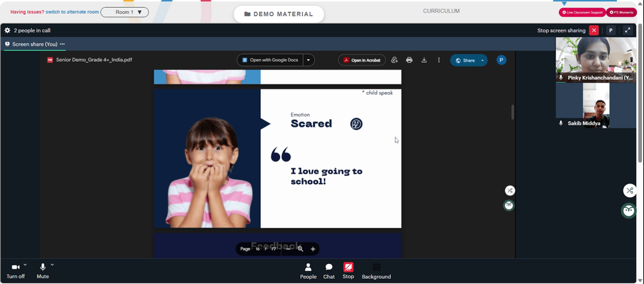Click the * child speak note
Screen dimensions: 644x284
(377, 93)
